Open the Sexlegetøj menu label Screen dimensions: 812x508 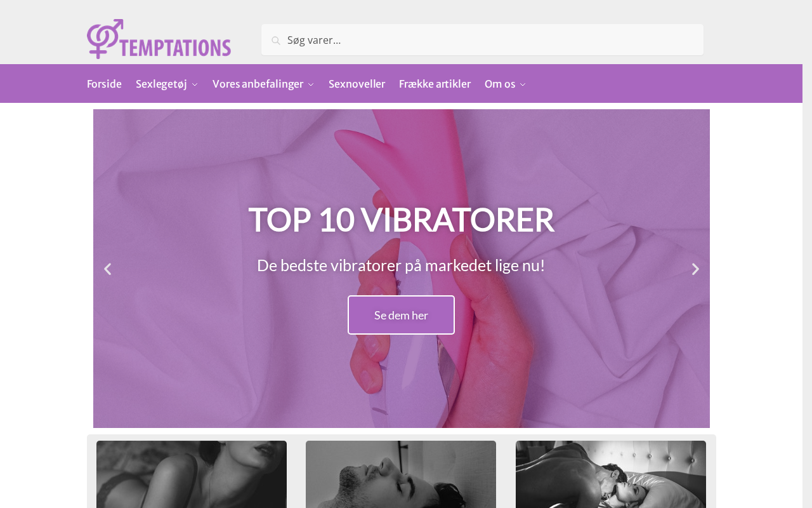coord(161,84)
